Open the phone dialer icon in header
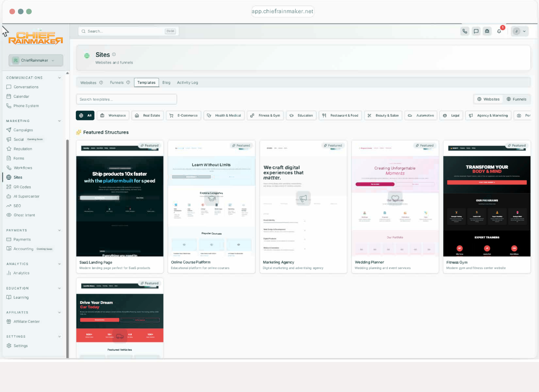 [465, 31]
